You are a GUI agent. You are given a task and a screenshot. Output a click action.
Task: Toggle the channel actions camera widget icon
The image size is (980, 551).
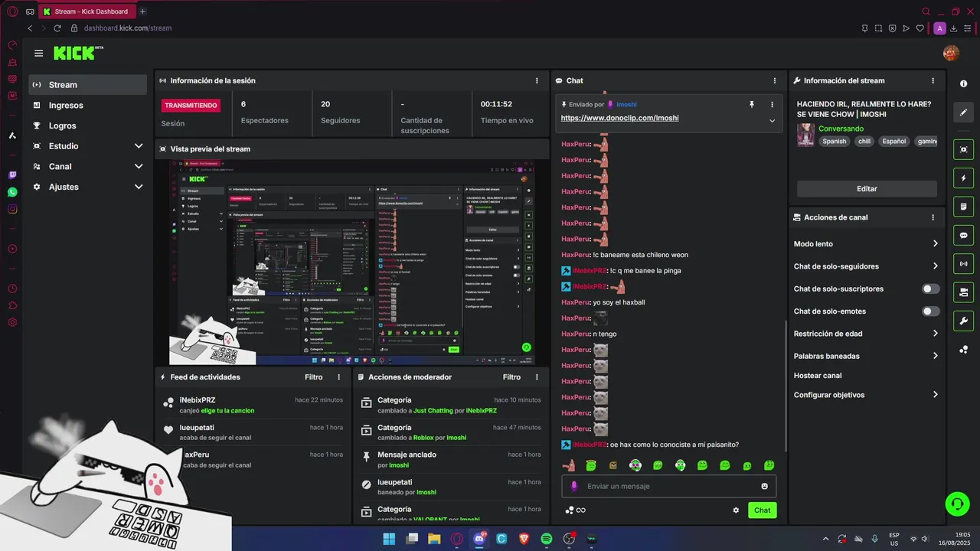pyautogui.click(x=963, y=292)
